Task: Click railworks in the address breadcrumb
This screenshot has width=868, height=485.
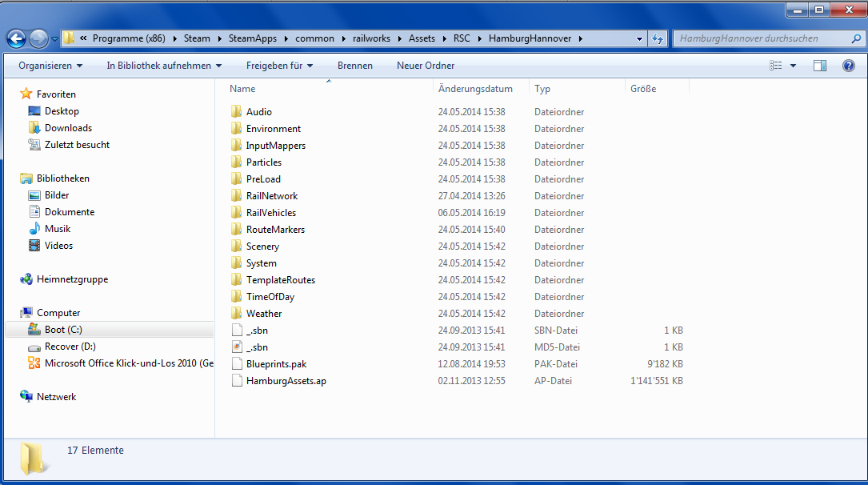Action: click(371, 38)
